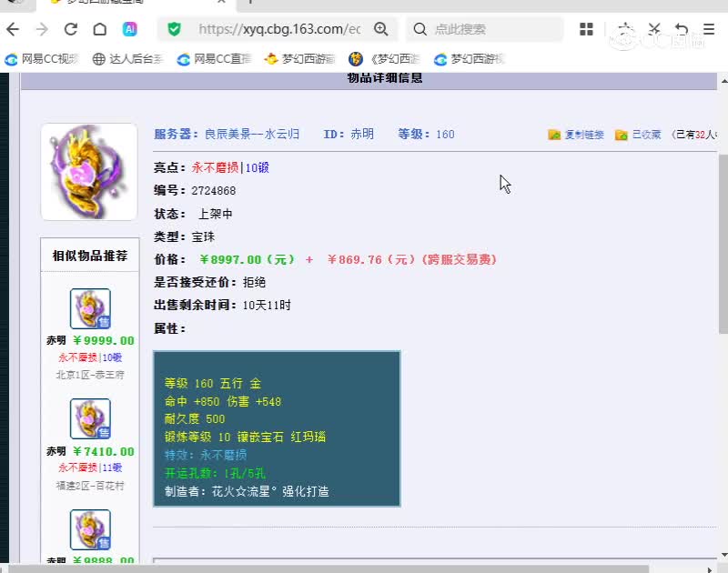Click the large orb item image
The image size is (728, 573).
point(89,172)
